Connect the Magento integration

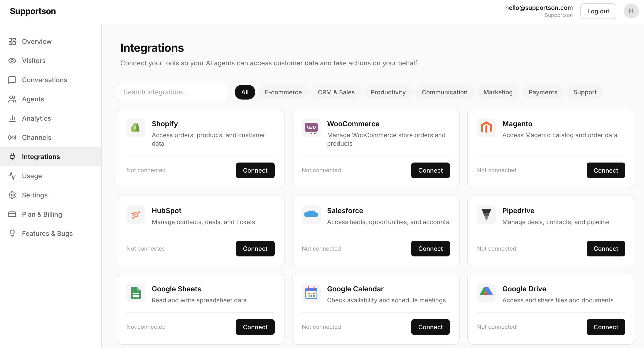pos(606,170)
